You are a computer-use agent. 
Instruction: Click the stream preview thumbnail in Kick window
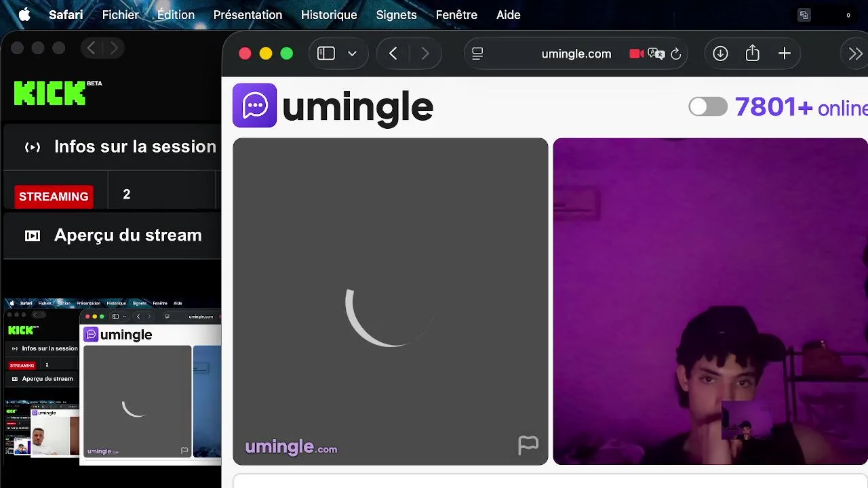[x=112, y=382]
